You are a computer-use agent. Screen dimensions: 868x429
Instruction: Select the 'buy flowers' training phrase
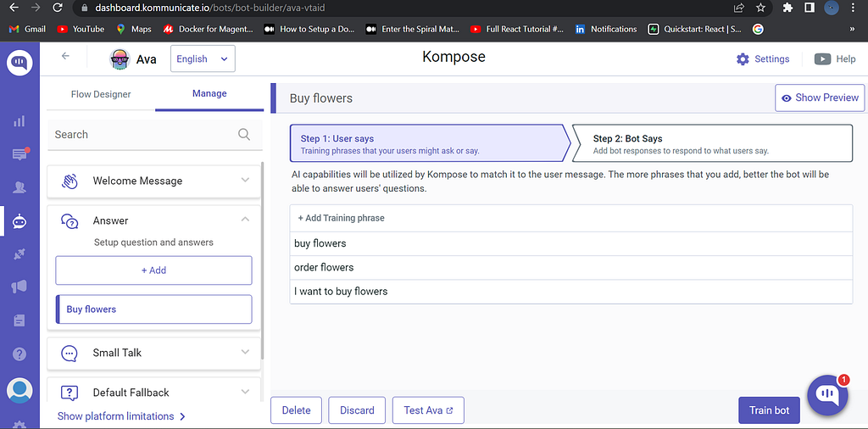click(570, 243)
